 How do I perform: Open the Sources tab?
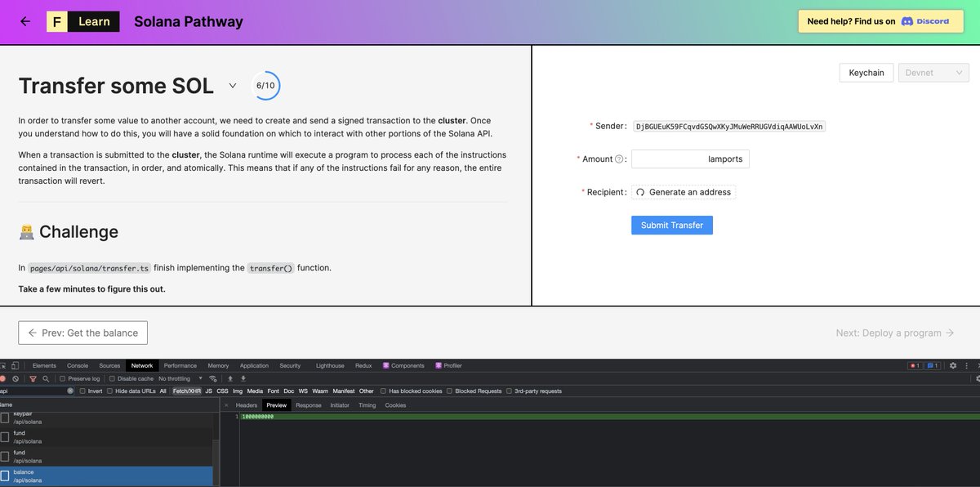(x=109, y=366)
